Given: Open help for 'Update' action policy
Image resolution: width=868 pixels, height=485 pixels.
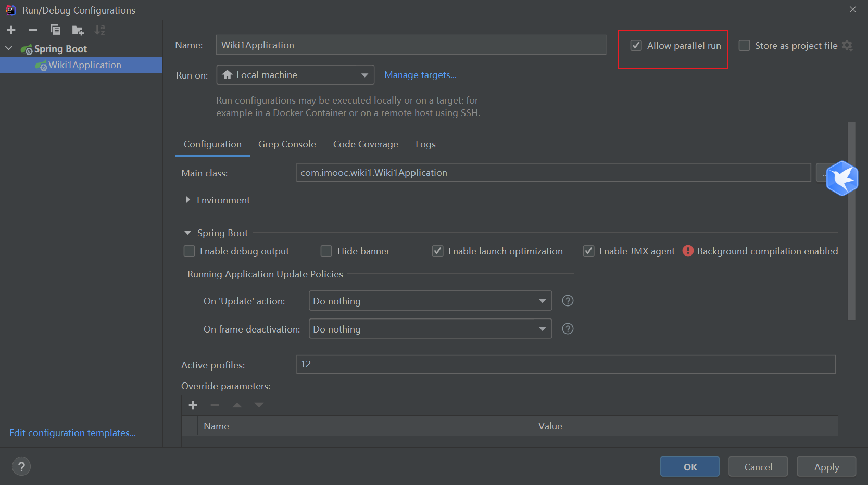Looking at the screenshot, I should coord(568,301).
